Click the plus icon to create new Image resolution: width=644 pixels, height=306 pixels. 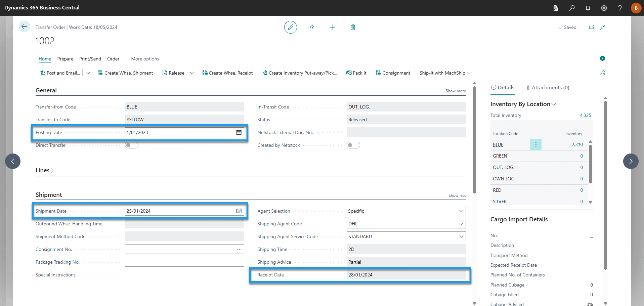(332, 27)
